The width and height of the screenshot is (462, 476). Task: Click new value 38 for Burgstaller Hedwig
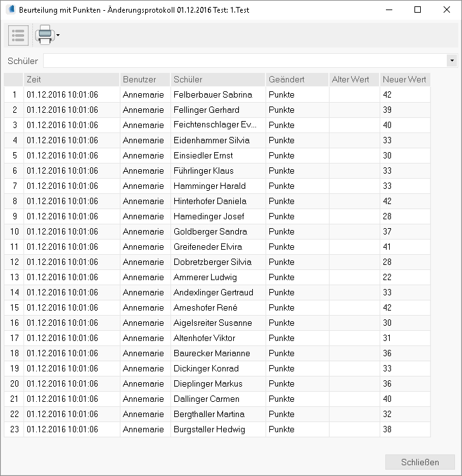click(405, 428)
